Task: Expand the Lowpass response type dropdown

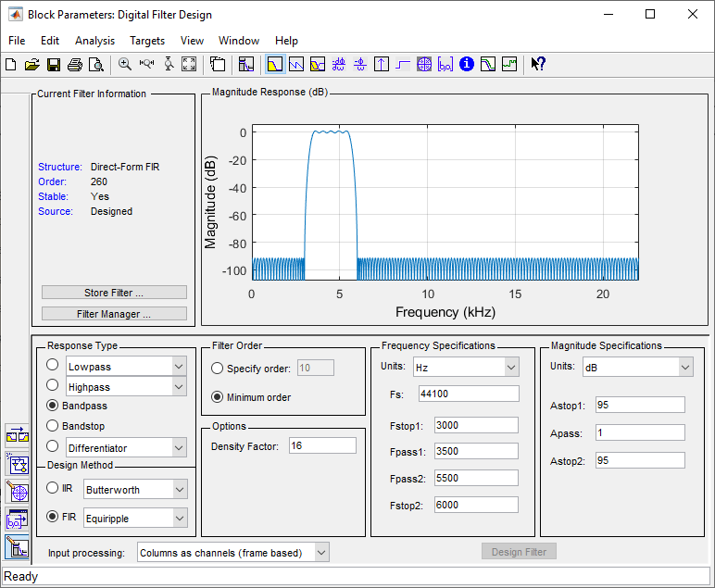Action: click(179, 367)
